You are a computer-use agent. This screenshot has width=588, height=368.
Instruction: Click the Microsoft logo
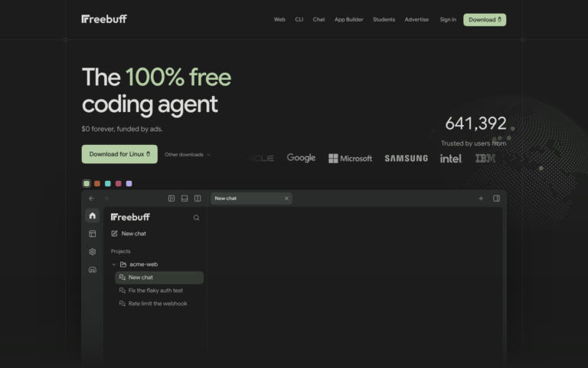point(350,159)
